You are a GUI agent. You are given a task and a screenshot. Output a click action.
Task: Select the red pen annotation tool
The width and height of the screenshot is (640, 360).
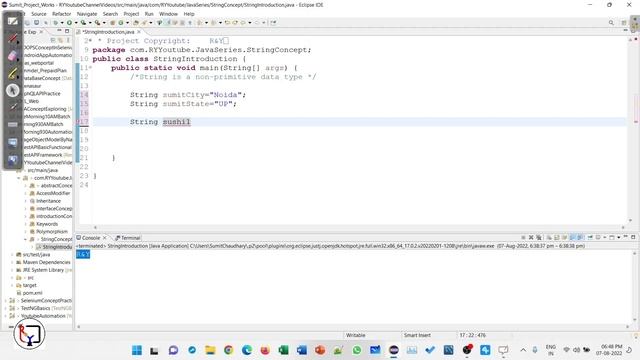[13, 38]
